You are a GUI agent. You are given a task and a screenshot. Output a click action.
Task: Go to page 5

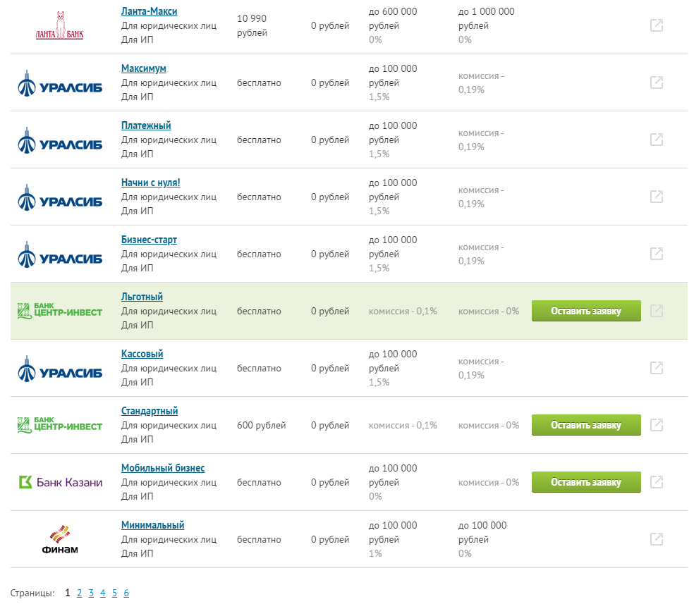(x=115, y=593)
